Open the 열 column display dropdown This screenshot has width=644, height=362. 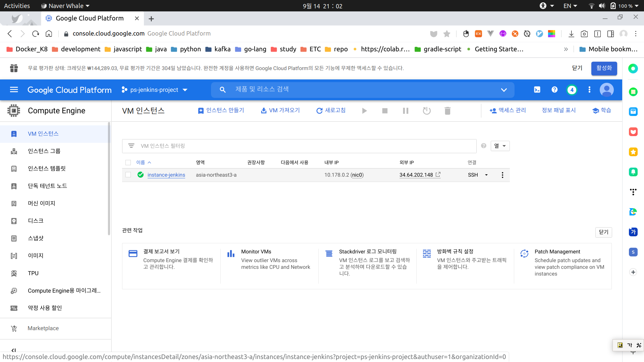pos(500,146)
